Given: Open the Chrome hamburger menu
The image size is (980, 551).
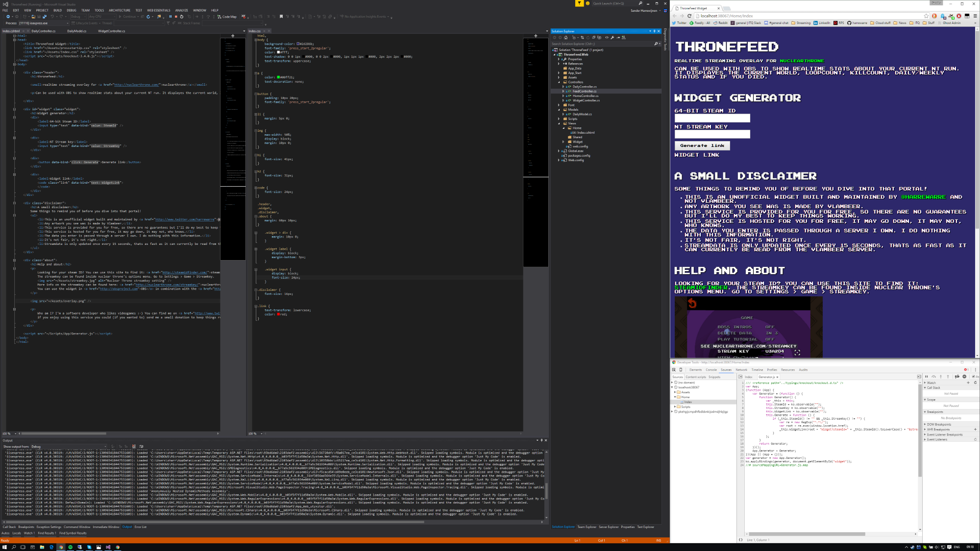Looking at the screenshot, I should tap(975, 16).
